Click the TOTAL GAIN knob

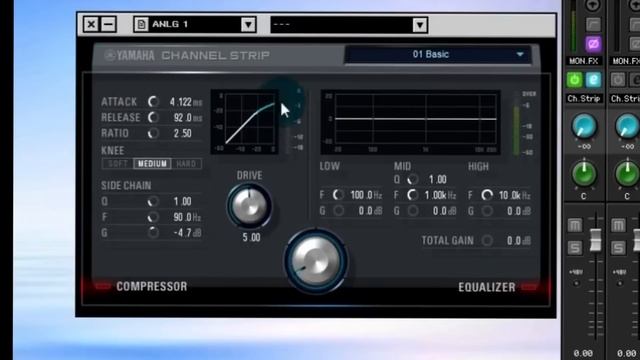(x=487, y=240)
